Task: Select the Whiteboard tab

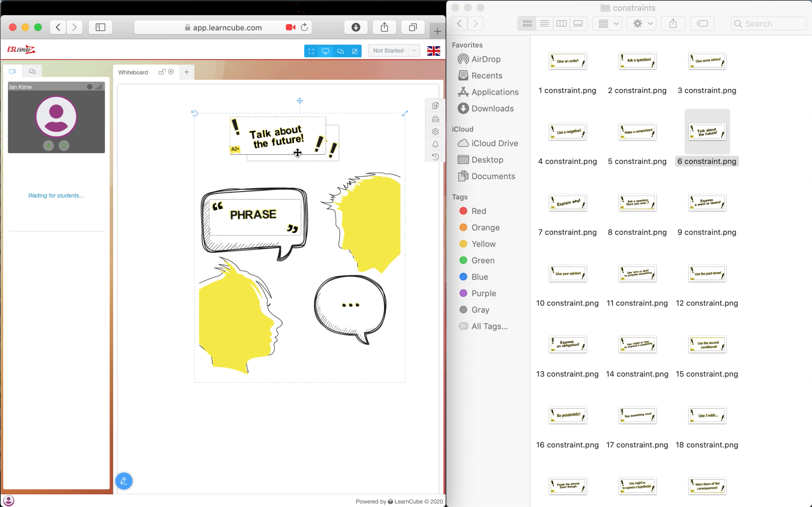Action: coord(133,72)
